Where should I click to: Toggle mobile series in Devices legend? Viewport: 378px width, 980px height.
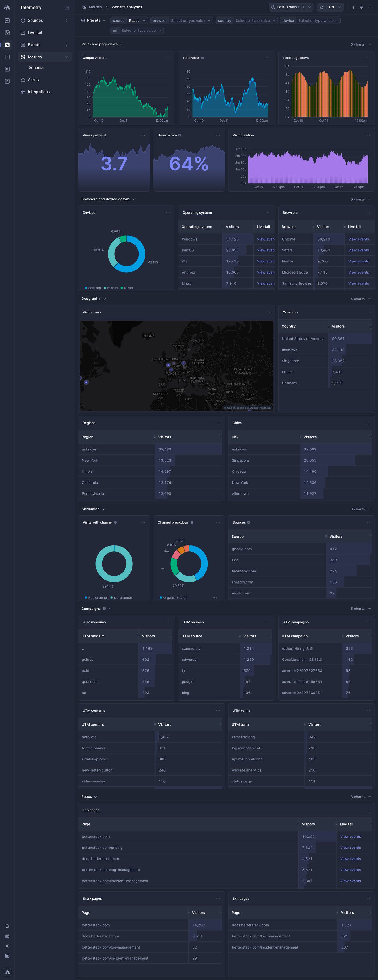tap(111, 288)
